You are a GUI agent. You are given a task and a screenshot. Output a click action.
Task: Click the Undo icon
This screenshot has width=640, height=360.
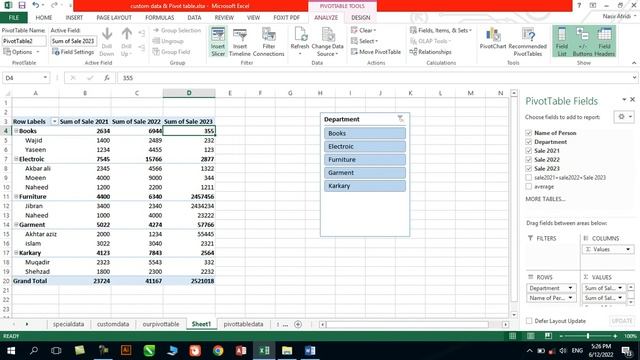[x=36, y=5]
